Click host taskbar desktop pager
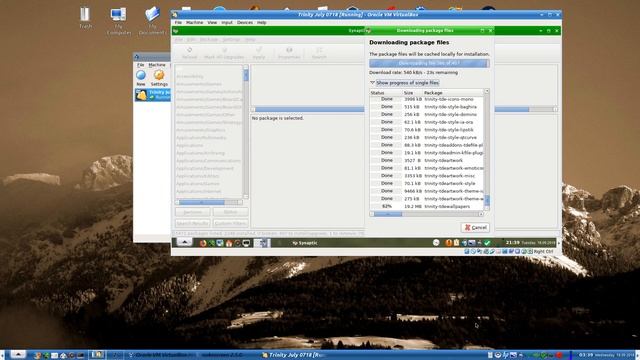 click(x=97, y=355)
